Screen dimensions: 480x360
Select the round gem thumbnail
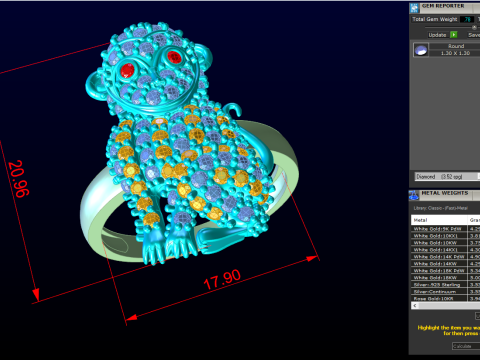click(x=421, y=50)
